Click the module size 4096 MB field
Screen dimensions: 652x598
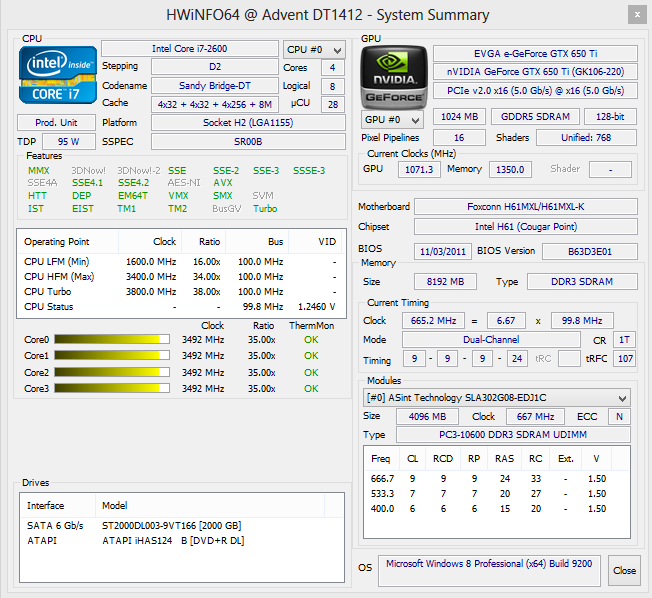(x=427, y=416)
